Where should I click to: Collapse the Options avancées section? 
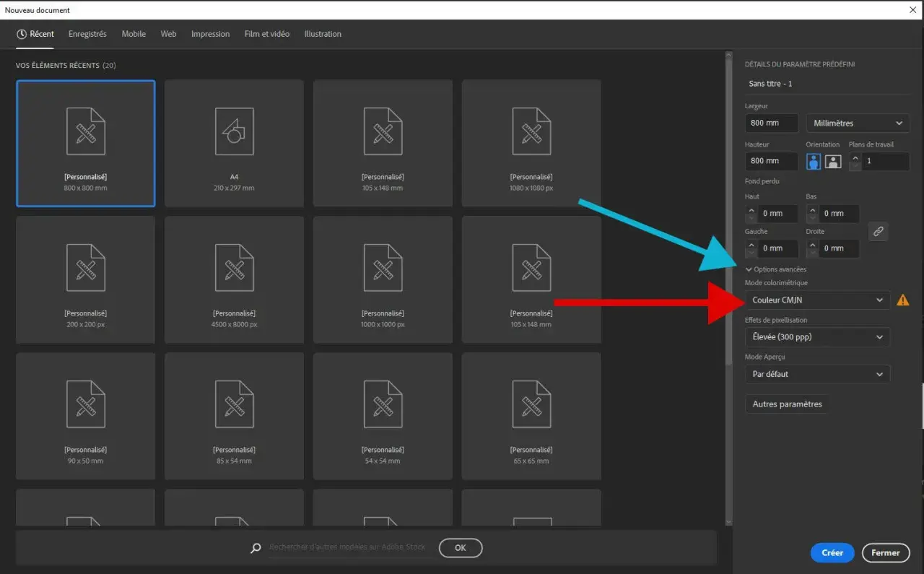coord(776,269)
